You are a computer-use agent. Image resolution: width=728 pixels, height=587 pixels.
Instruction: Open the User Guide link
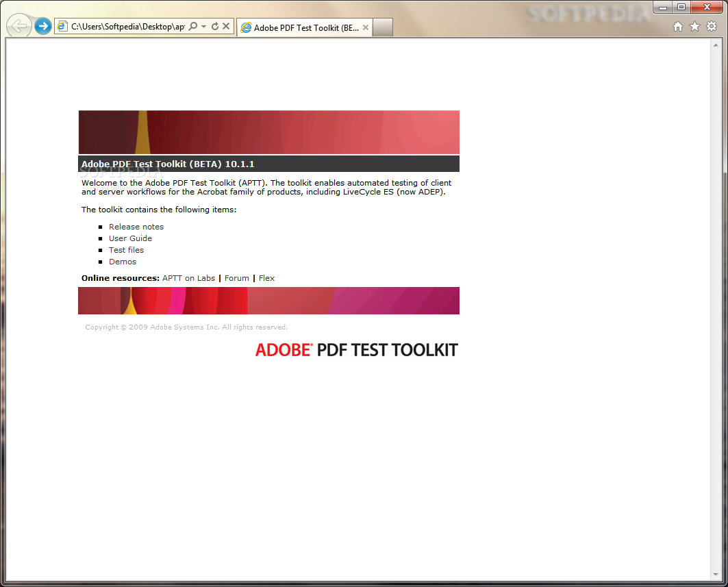[x=130, y=238]
